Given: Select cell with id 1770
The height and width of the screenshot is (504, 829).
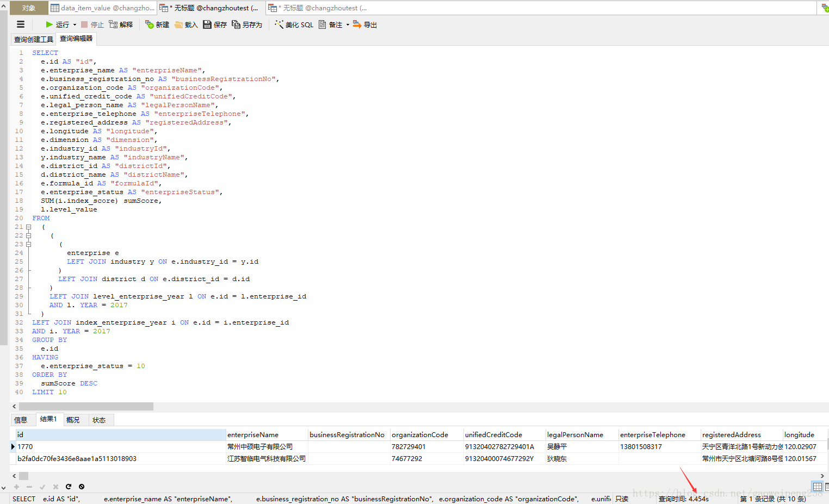Looking at the screenshot, I should click(121, 446).
